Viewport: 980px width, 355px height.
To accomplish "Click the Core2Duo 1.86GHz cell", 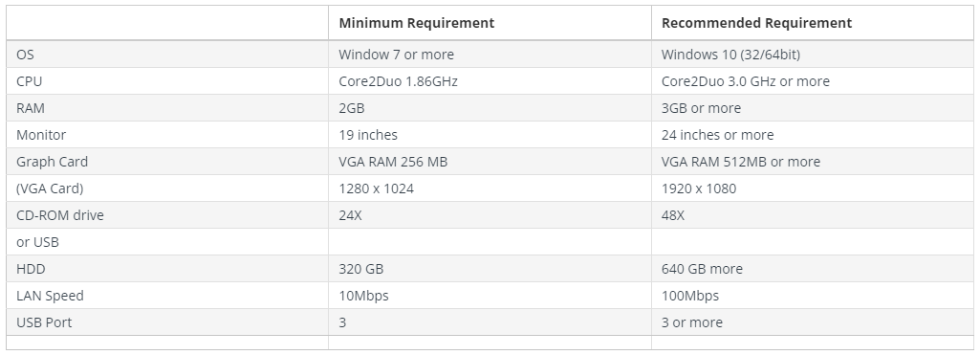I will point(398,81).
